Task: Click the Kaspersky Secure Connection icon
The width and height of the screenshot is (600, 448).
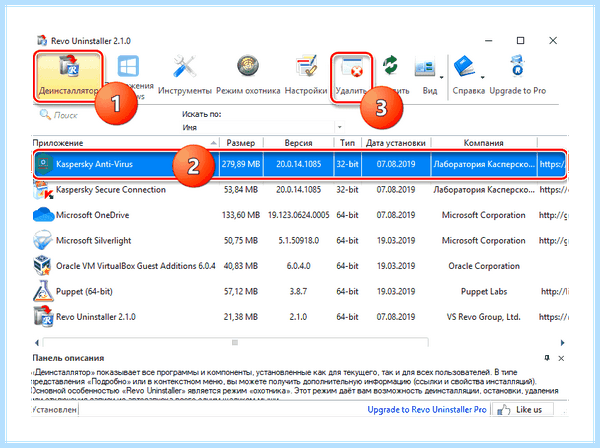Action: [43, 189]
